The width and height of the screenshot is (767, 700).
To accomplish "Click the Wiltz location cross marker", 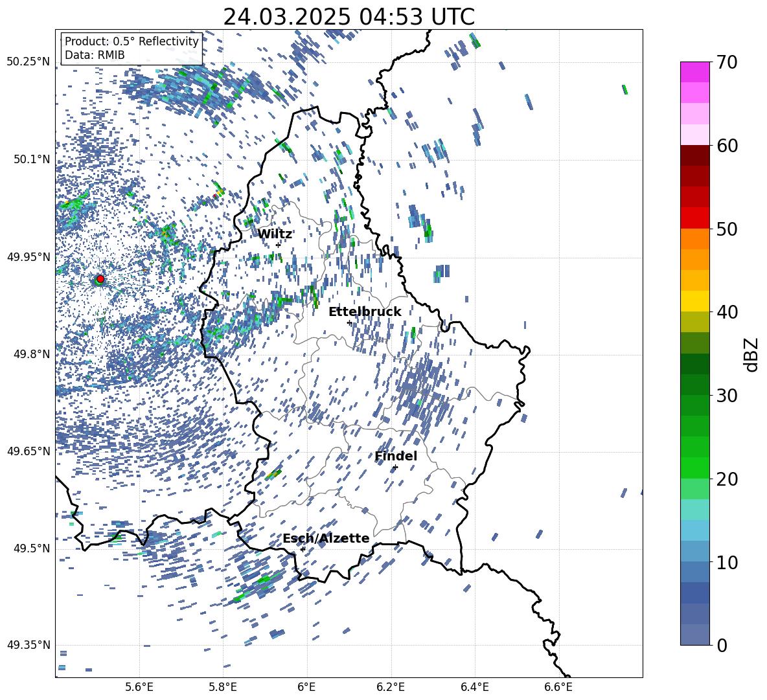I will pyautogui.click(x=279, y=245).
